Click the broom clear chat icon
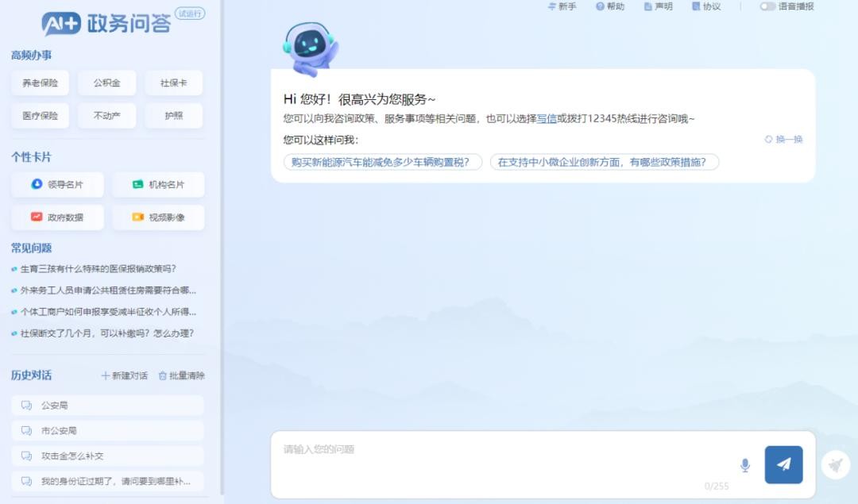 835,465
